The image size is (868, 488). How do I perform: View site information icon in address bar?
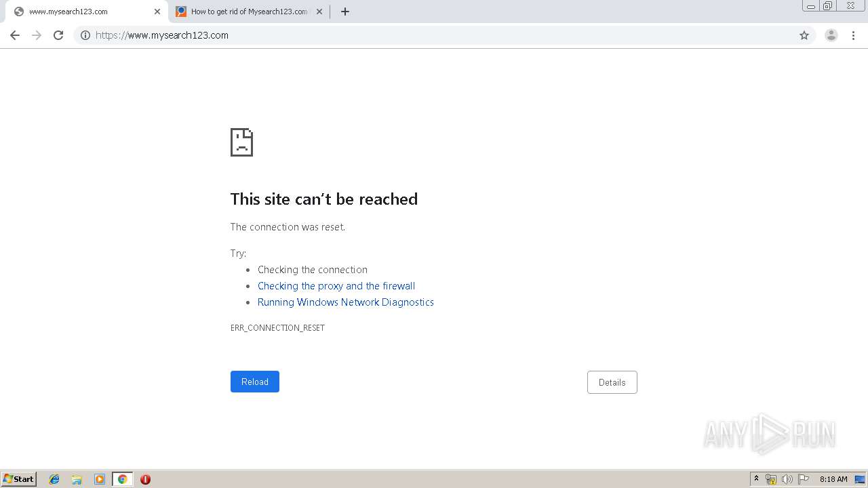85,35
